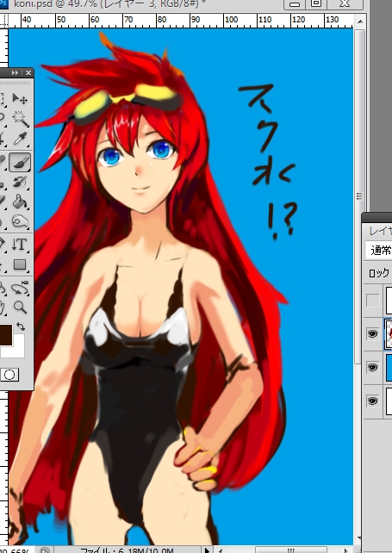Select the 3D Orbit tool
Viewport: 392px width, 553px height.
20,288
